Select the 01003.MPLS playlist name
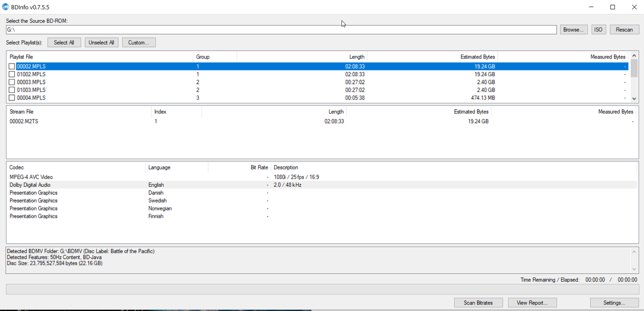The image size is (644, 311). pyautogui.click(x=31, y=90)
